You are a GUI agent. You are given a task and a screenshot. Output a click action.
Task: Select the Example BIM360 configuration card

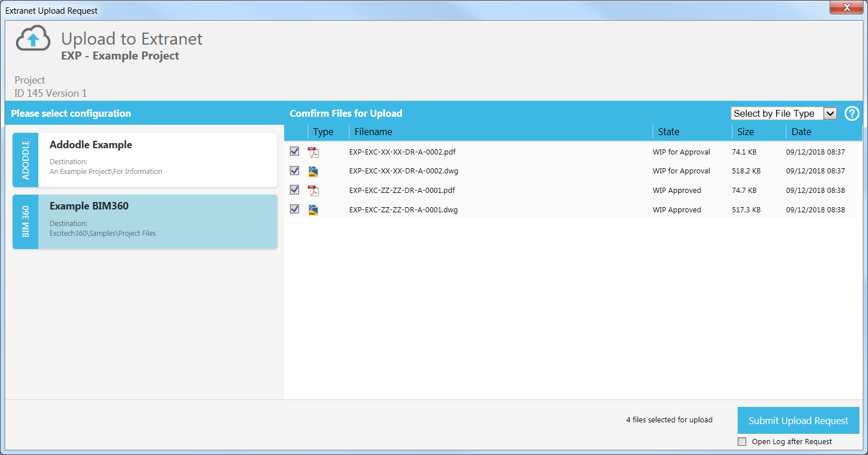click(x=157, y=221)
